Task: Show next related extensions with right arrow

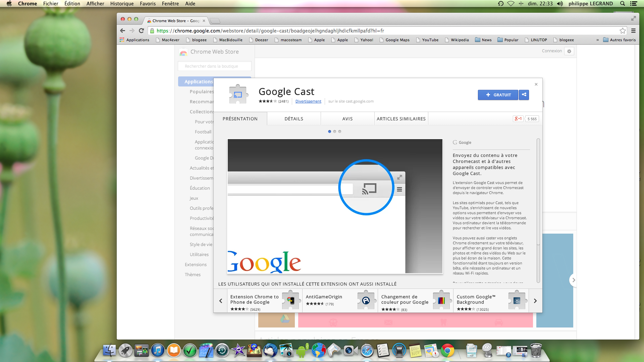Action: [535, 301]
